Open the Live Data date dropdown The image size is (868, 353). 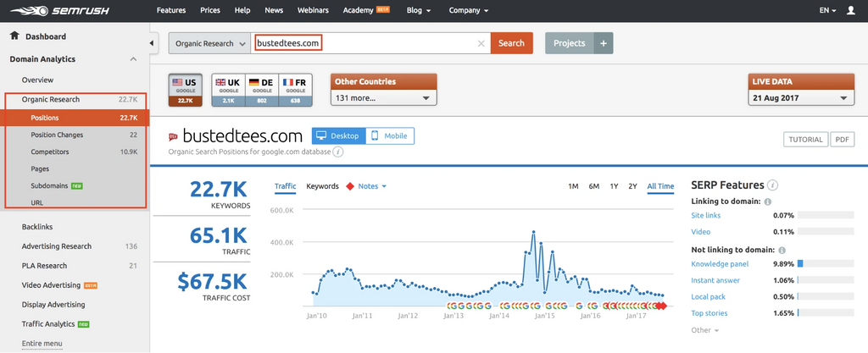coord(800,97)
